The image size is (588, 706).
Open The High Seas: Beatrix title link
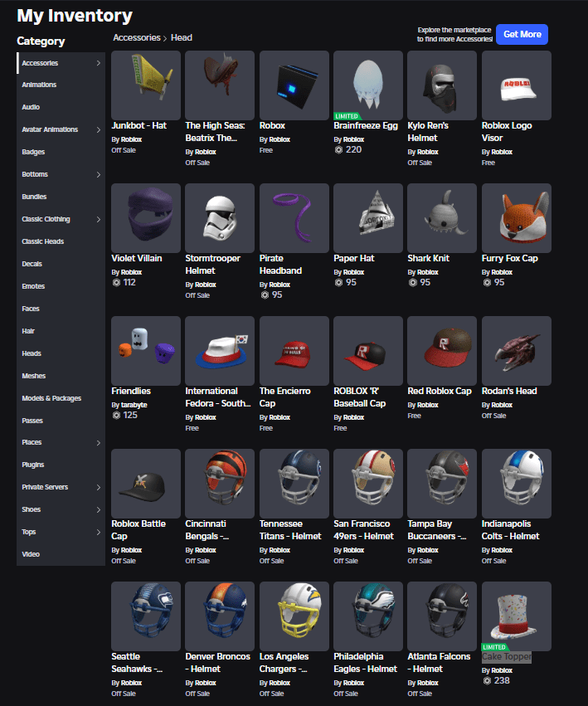pyautogui.click(x=215, y=132)
